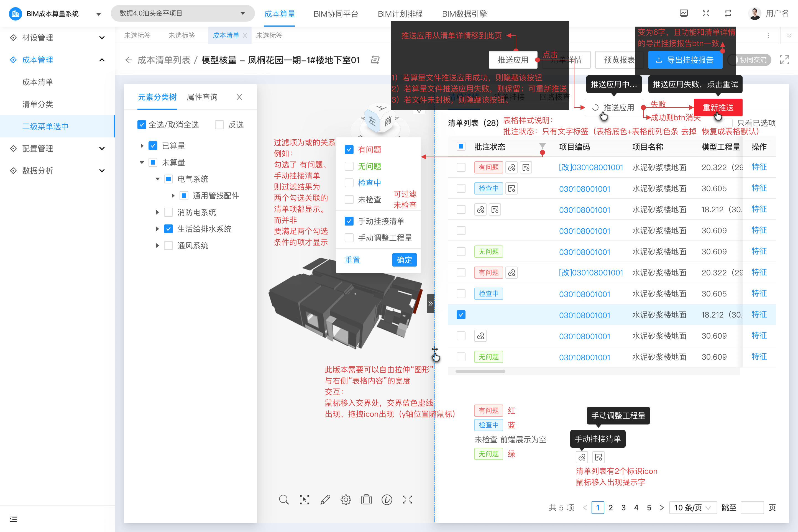The width and height of the screenshot is (798, 532).
Task: Tick the 反选 checkbox
Action: (x=219, y=125)
